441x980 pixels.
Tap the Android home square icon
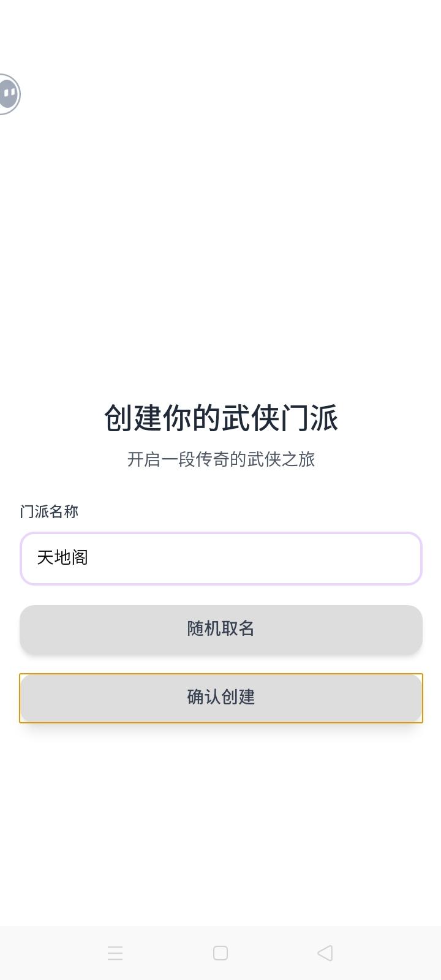(x=221, y=953)
